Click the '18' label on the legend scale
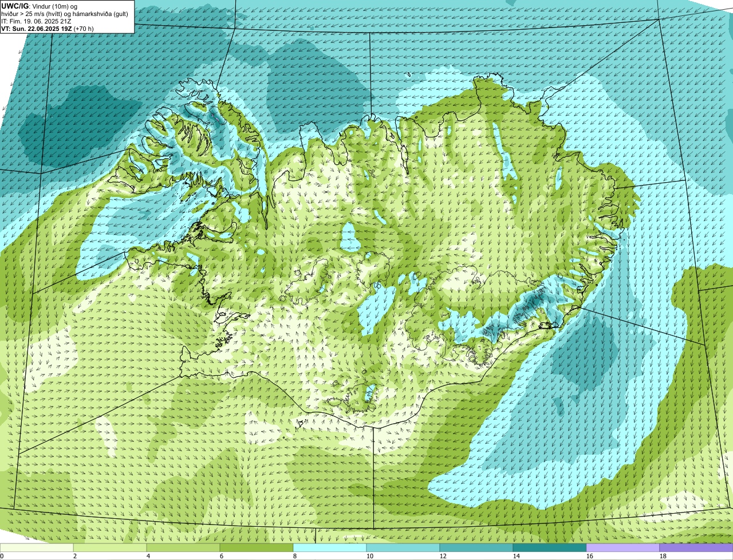 [x=663, y=556]
